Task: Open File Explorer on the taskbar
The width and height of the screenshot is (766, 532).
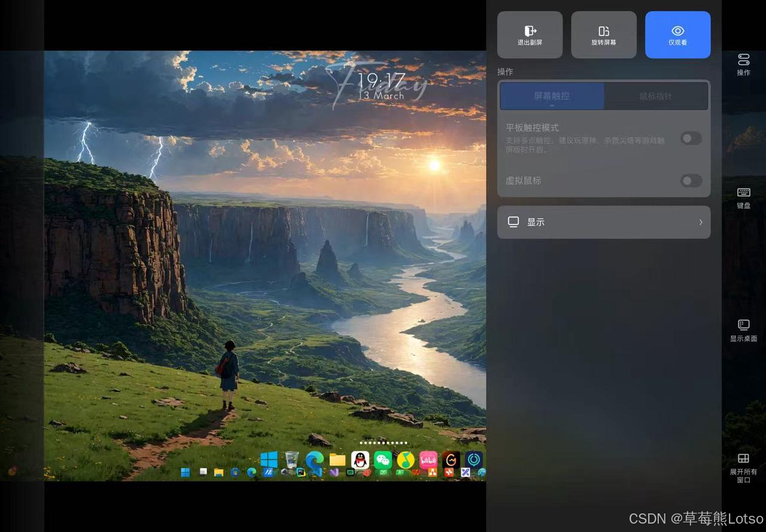Action: [219, 472]
